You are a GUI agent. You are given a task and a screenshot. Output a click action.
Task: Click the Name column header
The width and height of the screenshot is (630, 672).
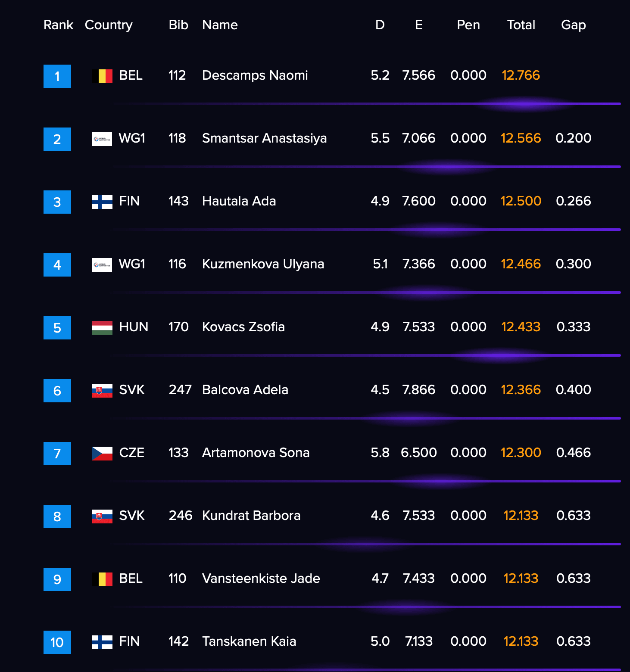point(220,25)
